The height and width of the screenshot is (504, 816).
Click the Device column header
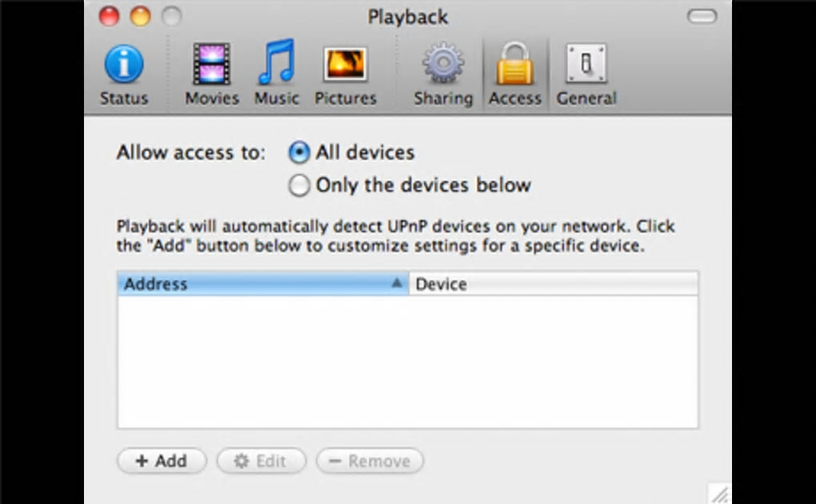tap(552, 284)
